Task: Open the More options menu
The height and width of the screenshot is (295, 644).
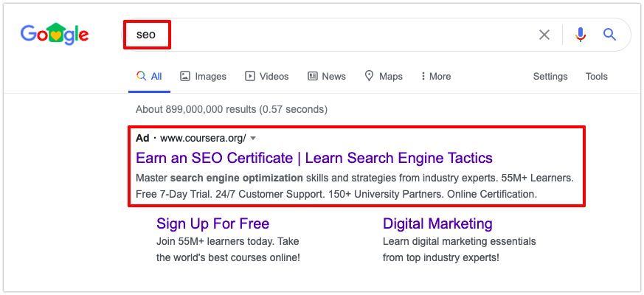Action: [x=436, y=77]
